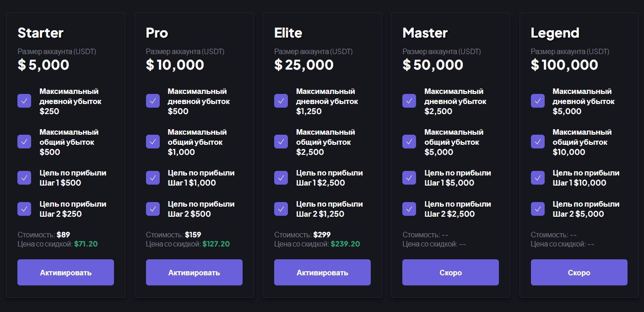Click the Скоро button for Master
The width and height of the screenshot is (644, 312).
pyautogui.click(x=450, y=273)
